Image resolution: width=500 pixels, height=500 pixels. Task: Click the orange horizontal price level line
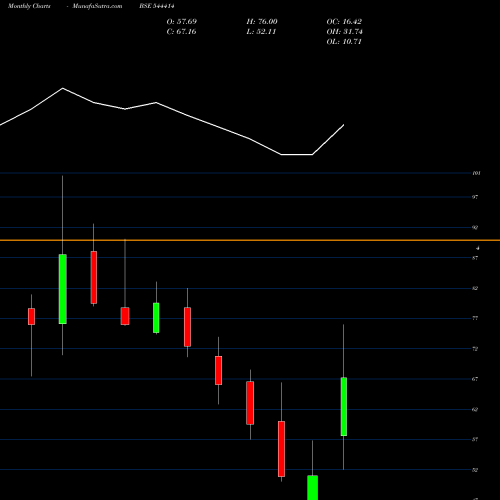250,240
